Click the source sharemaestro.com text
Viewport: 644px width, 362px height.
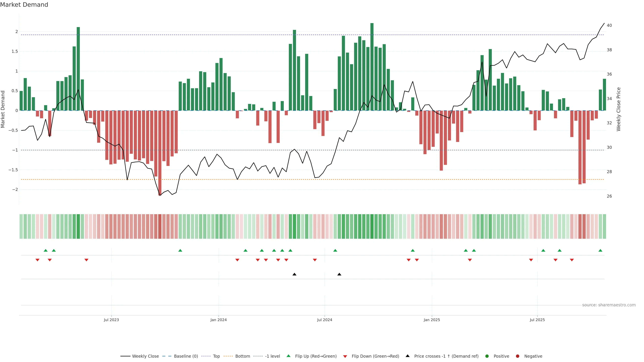[609, 305]
